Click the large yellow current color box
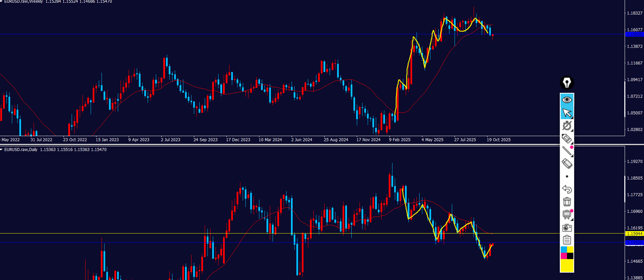This screenshot has height=280, width=644. [567, 265]
